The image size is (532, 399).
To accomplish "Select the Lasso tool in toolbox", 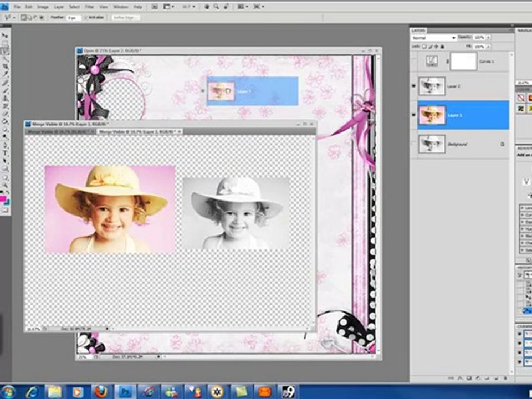I will click(x=5, y=51).
